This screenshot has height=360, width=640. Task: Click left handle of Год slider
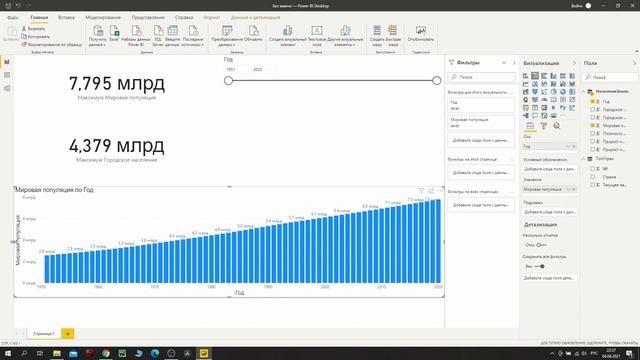tap(229, 80)
